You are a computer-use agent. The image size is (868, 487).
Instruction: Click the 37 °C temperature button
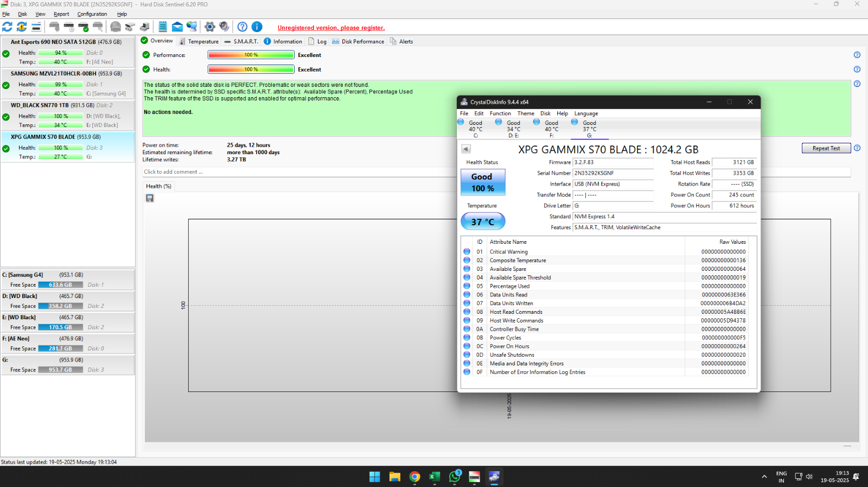483,222
